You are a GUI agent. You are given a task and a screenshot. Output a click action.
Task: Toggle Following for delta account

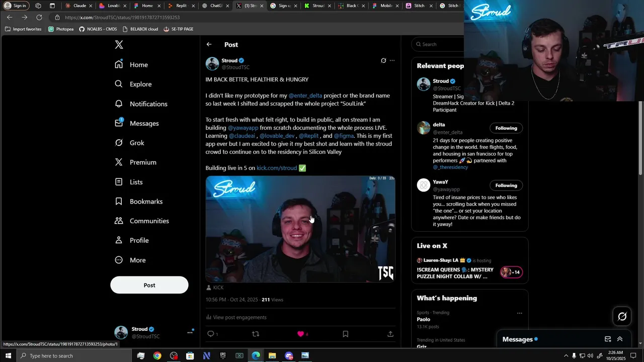click(x=506, y=128)
